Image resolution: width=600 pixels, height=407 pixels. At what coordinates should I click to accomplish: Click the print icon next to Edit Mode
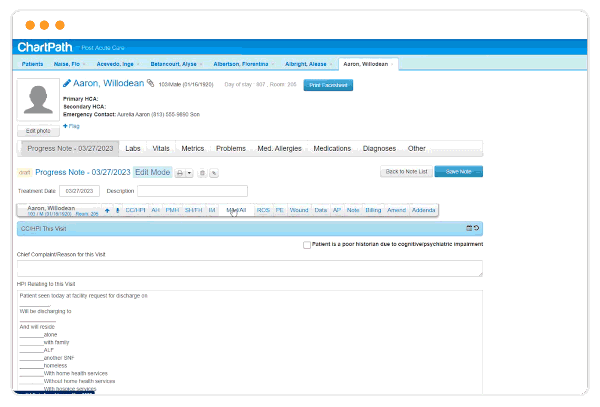181,173
